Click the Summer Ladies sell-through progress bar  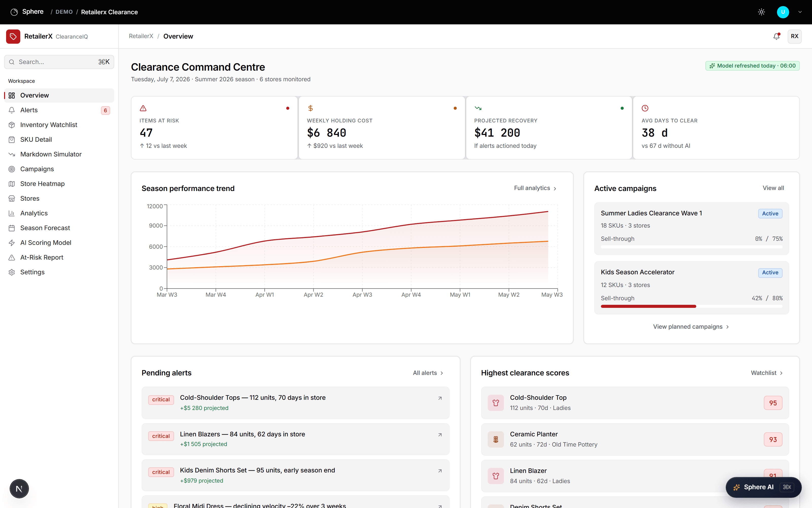[691, 247]
